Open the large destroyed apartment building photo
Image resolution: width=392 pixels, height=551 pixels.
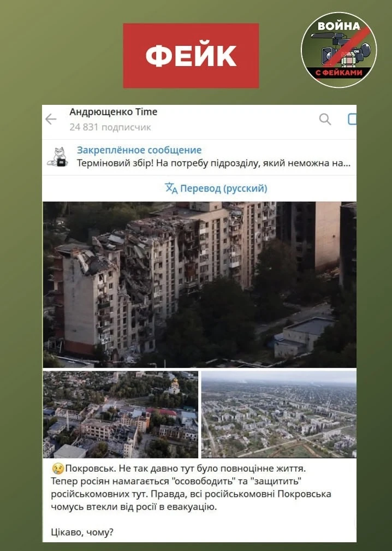coord(199,285)
